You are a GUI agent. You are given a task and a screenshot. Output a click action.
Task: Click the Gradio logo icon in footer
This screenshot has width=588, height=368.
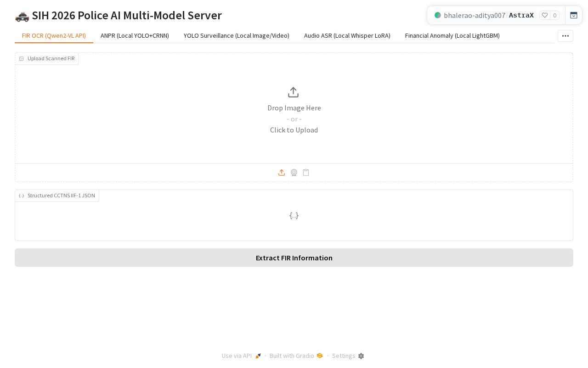tap(320, 356)
